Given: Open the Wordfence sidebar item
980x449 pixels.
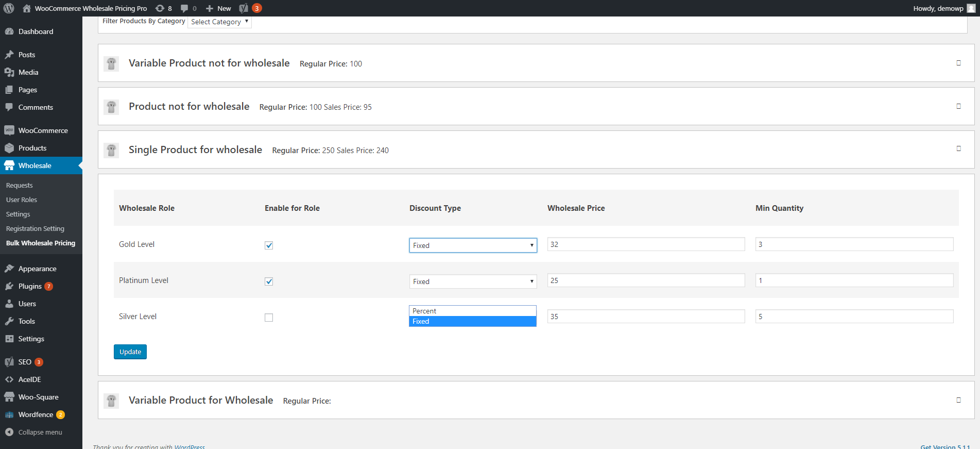Looking at the screenshot, I should point(36,414).
